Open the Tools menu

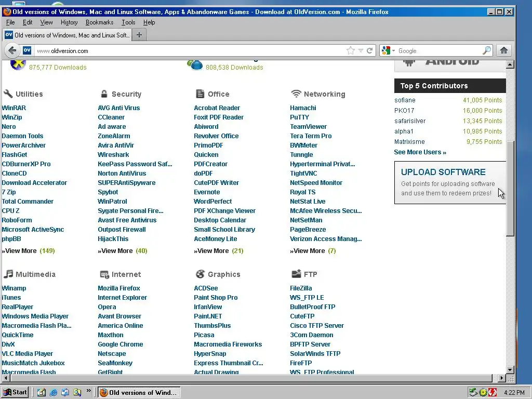(x=128, y=22)
